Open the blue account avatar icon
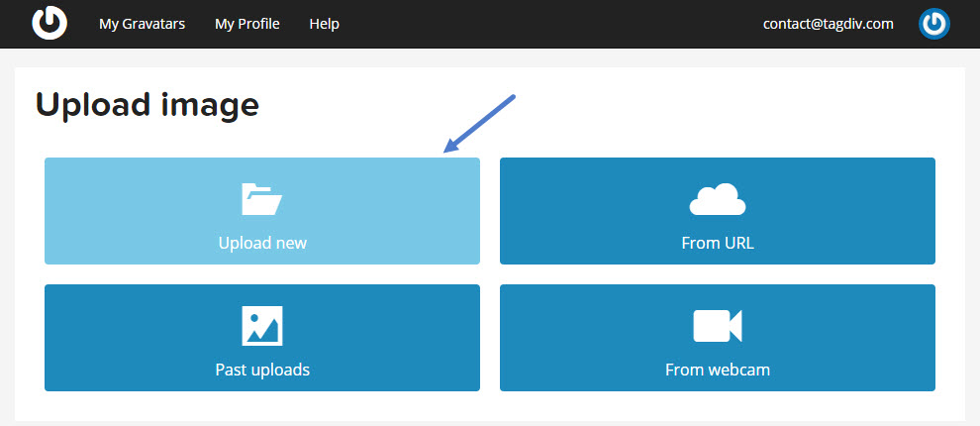 pyautogui.click(x=933, y=24)
